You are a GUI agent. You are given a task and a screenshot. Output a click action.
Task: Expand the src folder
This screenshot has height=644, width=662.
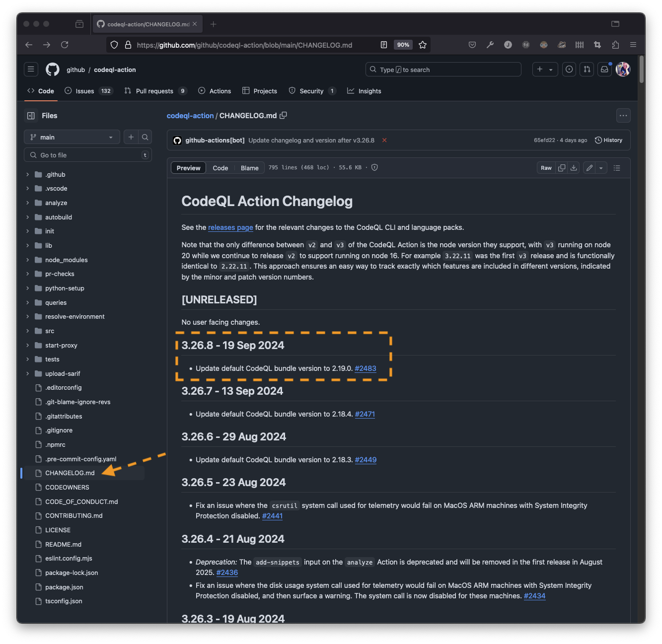click(x=28, y=331)
